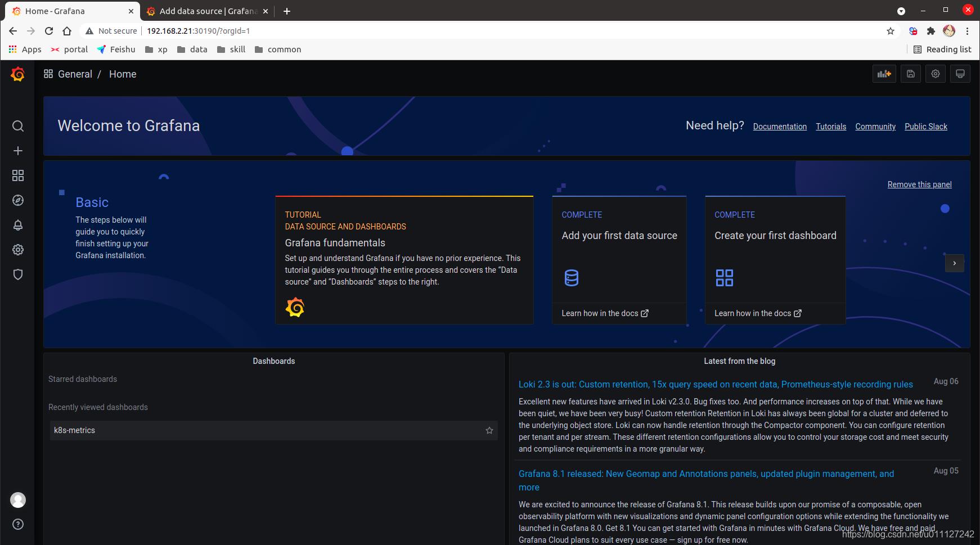This screenshot has width=980, height=545.
Task: Click the Home breadcrumb
Action: 123,74
